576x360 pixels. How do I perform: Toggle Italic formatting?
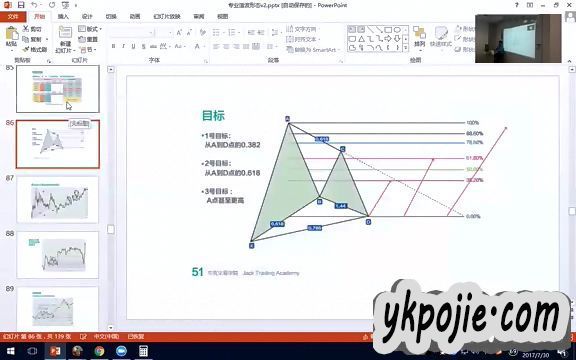123,46
